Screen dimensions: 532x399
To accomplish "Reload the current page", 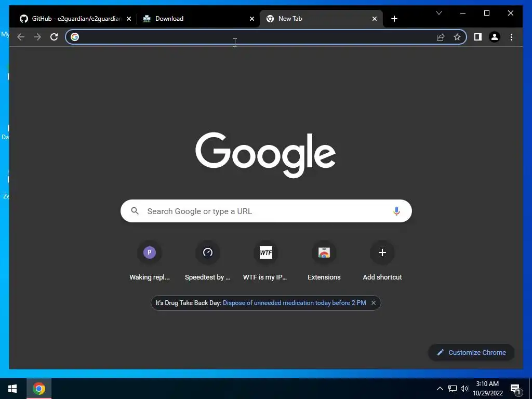I will coord(54,37).
